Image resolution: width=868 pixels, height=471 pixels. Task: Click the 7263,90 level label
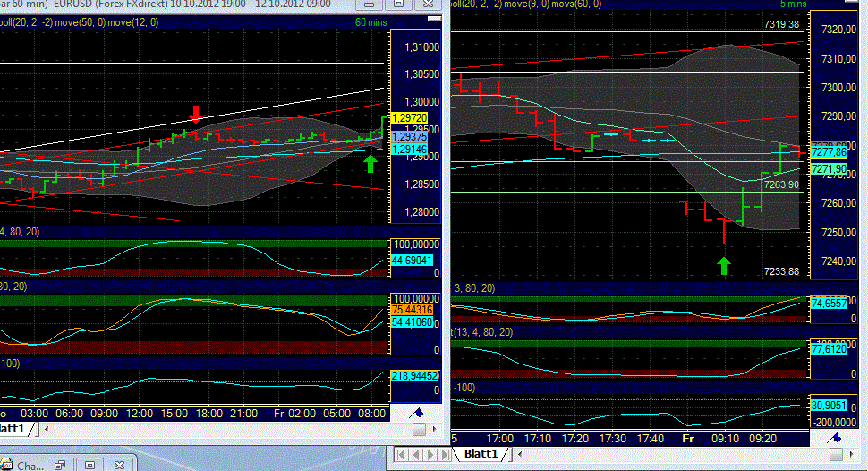[x=781, y=184]
